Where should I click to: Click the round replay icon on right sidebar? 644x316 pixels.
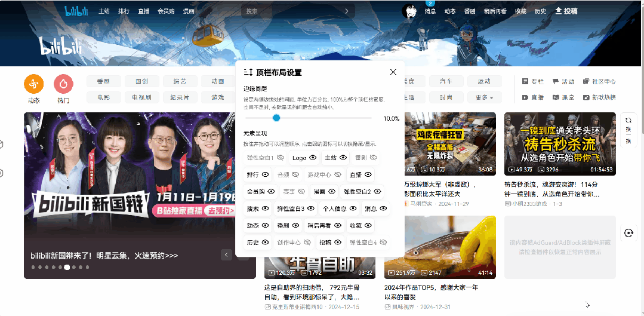tap(628, 233)
